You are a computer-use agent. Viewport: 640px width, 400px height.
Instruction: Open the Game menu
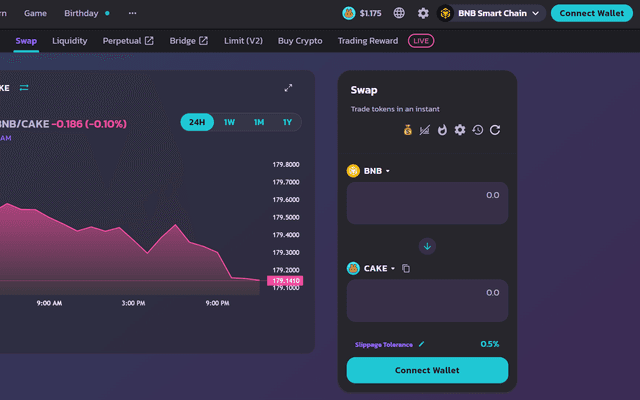[35, 13]
